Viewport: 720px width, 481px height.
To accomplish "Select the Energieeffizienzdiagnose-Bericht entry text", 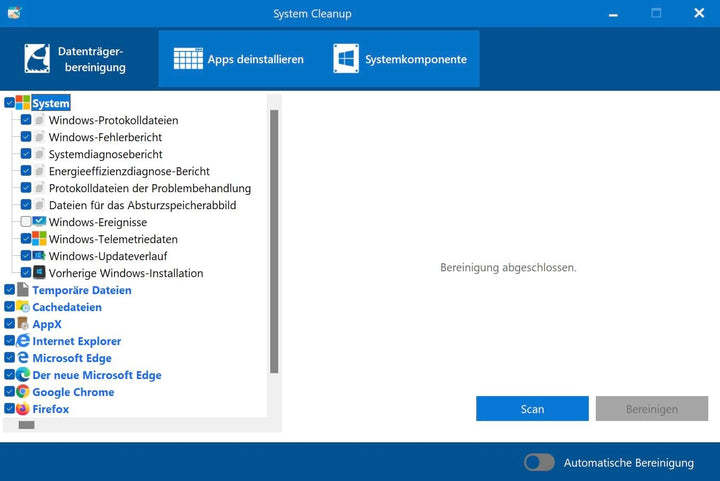I will (129, 171).
